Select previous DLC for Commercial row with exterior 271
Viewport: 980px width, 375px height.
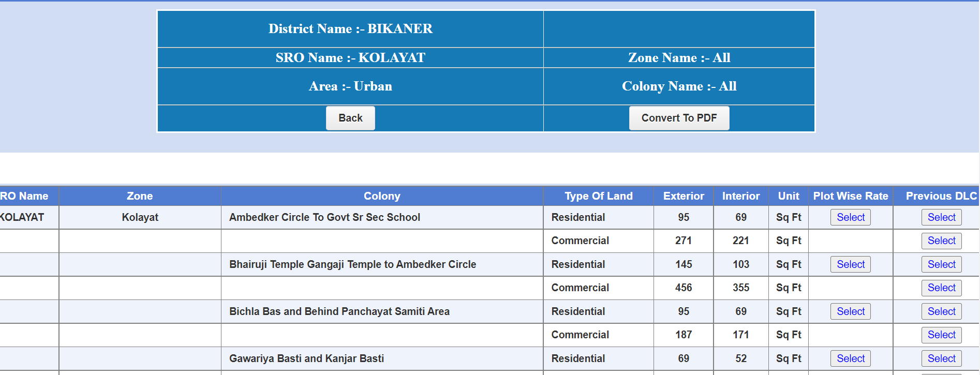click(x=941, y=241)
